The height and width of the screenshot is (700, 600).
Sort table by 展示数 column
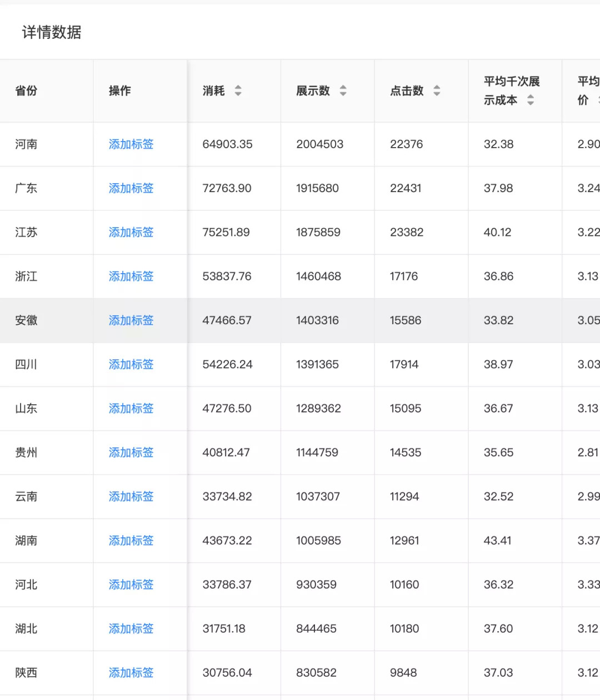[343, 90]
